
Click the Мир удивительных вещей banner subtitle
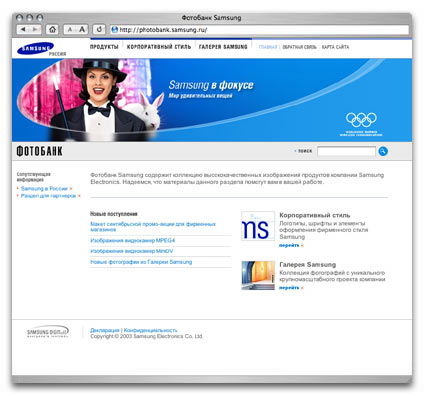pyautogui.click(x=200, y=96)
